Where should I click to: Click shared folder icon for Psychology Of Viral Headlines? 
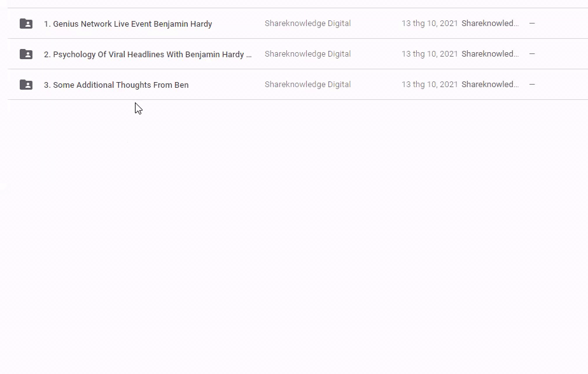(x=26, y=54)
